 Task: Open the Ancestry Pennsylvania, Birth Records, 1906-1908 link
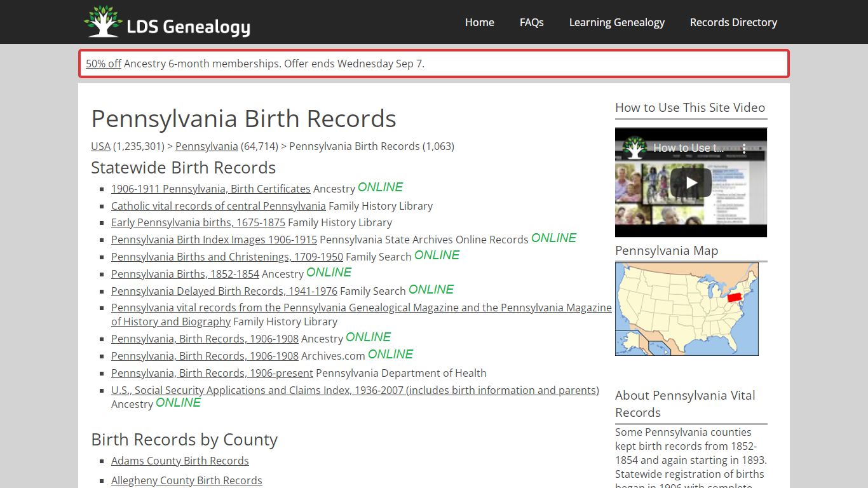click(x=205, y=339)
